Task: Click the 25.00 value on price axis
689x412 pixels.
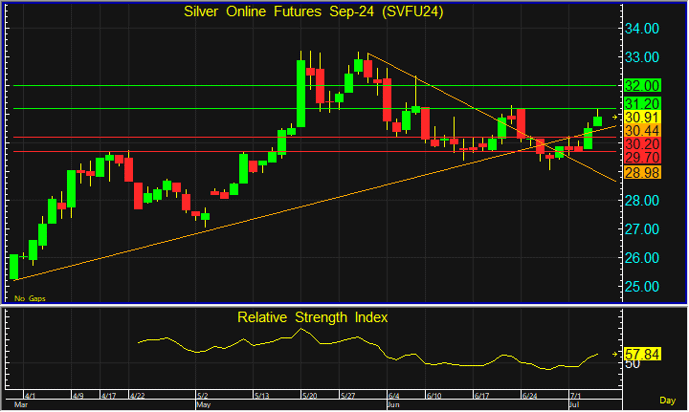Action: point(641,287)
